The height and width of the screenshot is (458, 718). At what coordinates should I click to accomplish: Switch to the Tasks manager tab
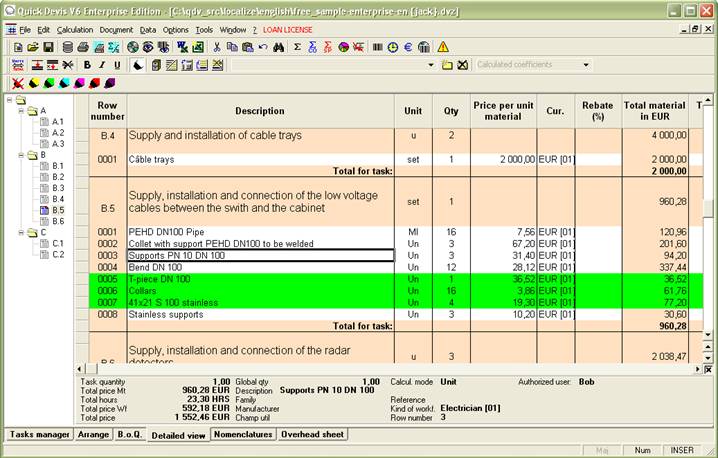point(39,434)
